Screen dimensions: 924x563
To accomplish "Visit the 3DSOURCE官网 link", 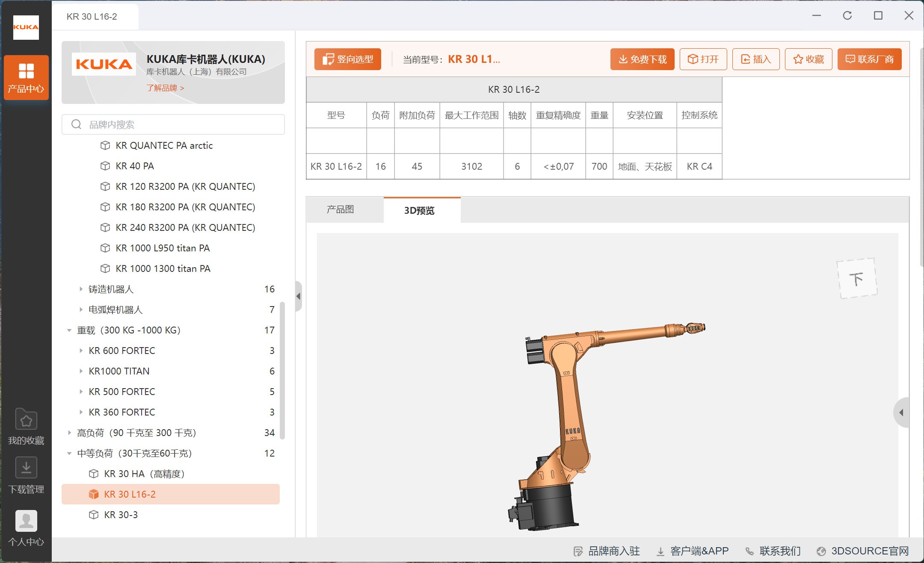I will click(862, 551).
